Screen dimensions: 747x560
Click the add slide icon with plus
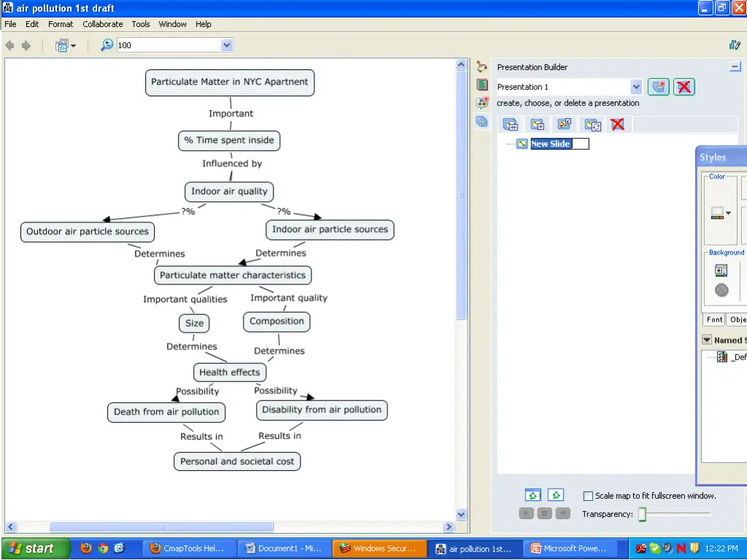tap(538, 125)
